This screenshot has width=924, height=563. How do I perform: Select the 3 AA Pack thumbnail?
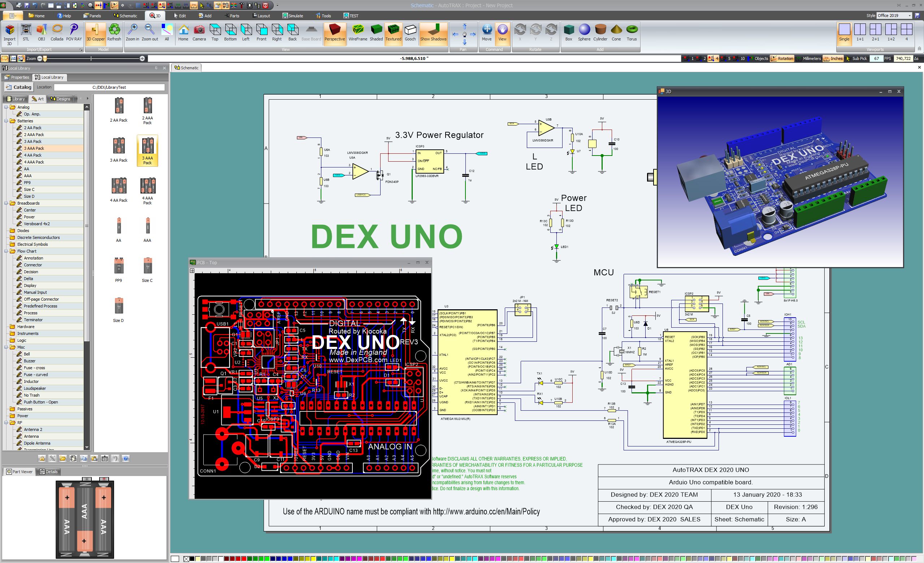118,150
